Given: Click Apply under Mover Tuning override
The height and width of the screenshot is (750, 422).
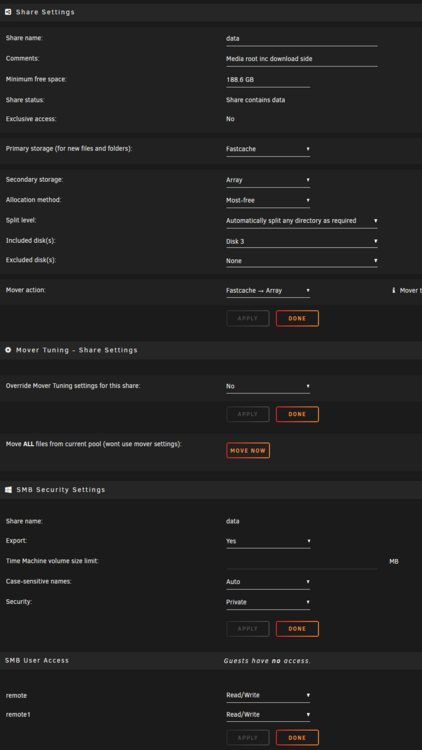Looking at the screenshot, I should pos(248,414).
